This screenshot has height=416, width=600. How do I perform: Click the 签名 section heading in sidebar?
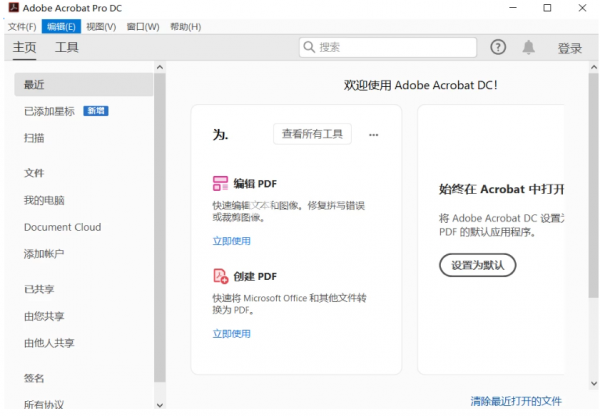[x=34, y=378]
